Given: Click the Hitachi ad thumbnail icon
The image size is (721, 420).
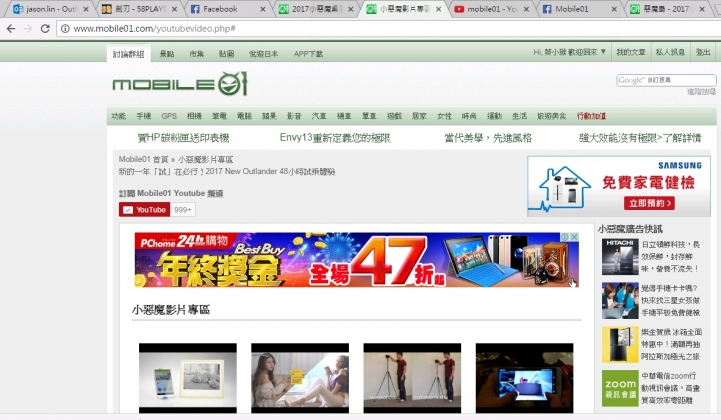Looking at the screenshot, I should point(620,257).
